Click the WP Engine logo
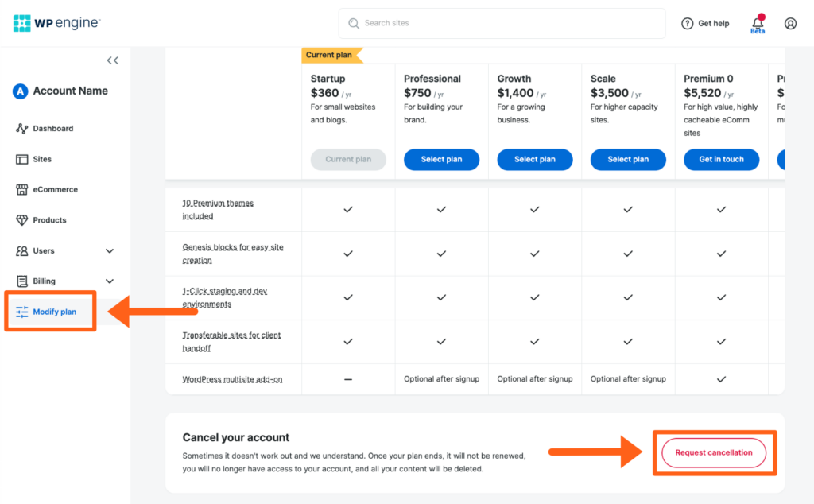 click(56, 23)
